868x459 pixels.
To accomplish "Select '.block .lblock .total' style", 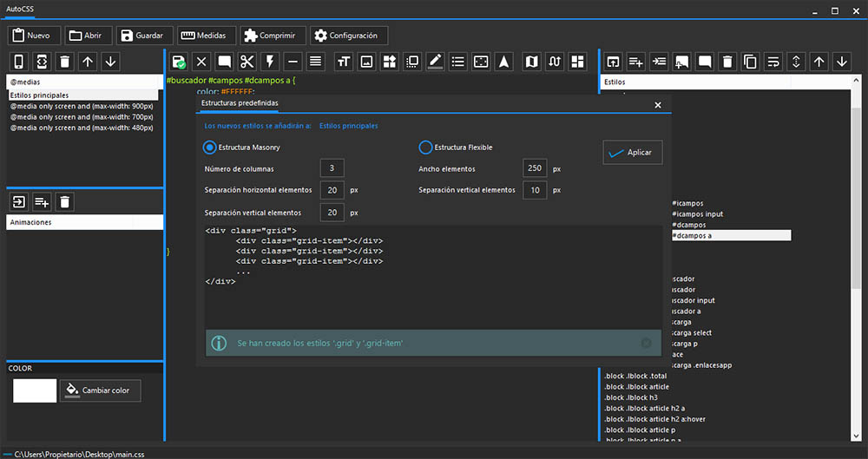I will click(x=635, y=376).
